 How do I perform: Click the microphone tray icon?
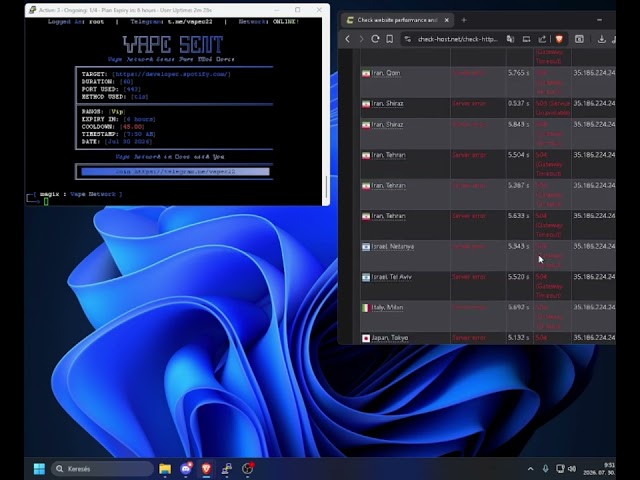pos(545,469)
